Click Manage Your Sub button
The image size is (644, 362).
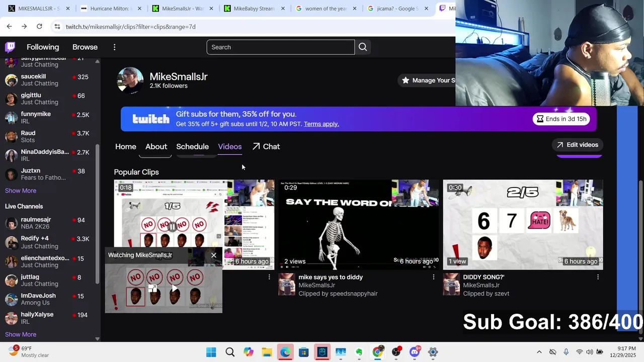coord(427,80)
